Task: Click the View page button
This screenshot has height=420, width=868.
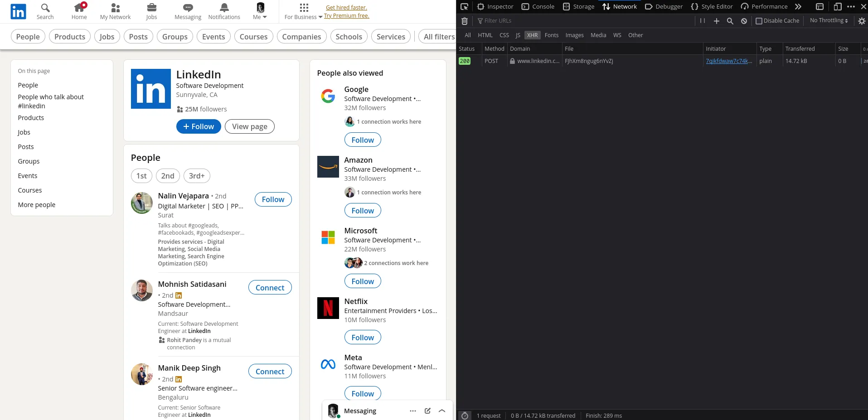Action: 250,126
